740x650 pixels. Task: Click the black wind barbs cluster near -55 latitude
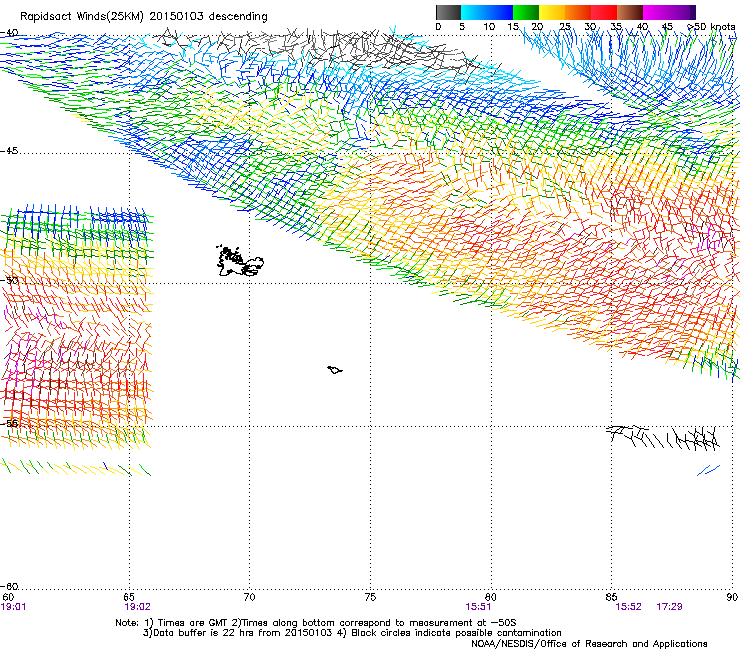(x=663, y=437)
